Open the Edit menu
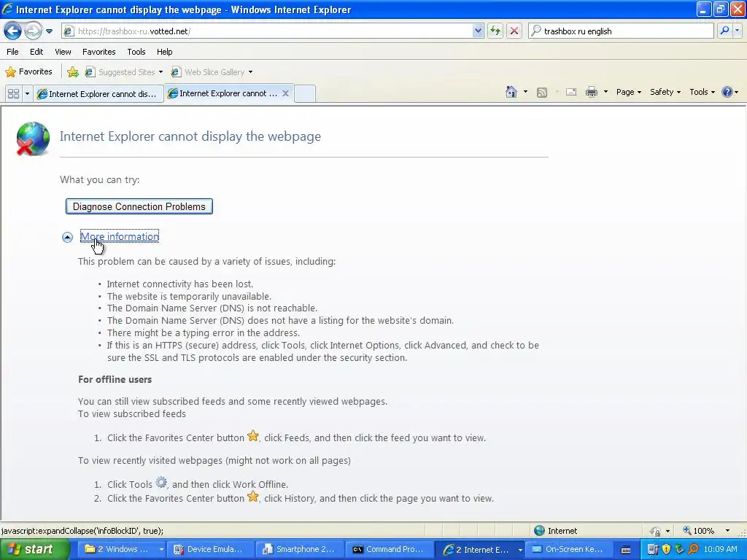747x560 pixels. (36, 52)
